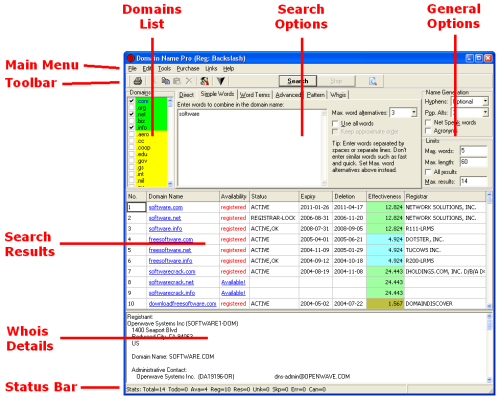This screenshot has height=399, width=500.
Task: Click Available! link for softwarecrack.info
Action: coord(233,293)
